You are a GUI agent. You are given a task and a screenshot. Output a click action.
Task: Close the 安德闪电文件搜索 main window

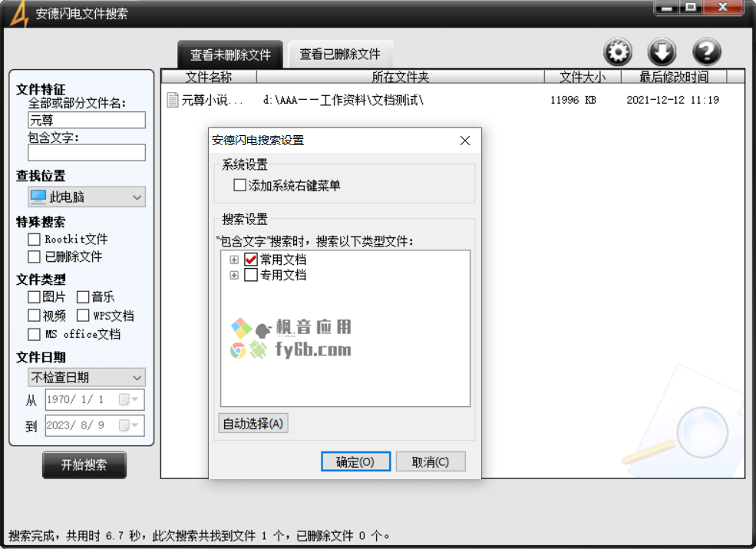click(723, 7)
